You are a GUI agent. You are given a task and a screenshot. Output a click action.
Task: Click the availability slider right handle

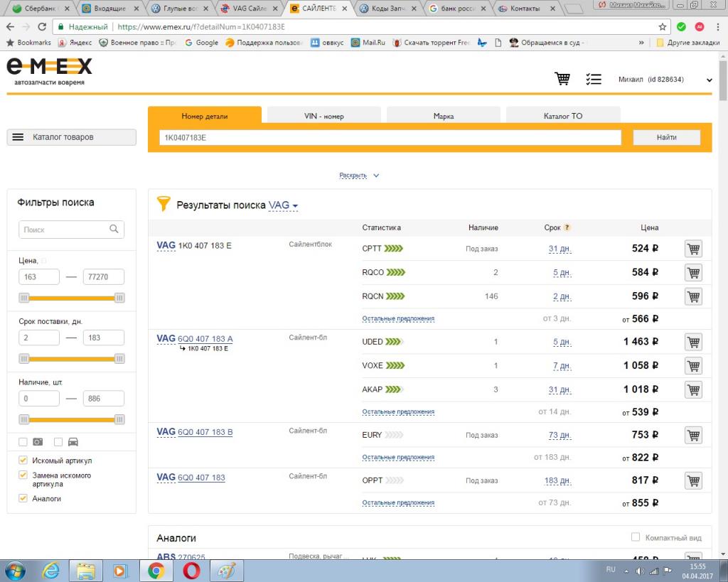pos(119,419)
